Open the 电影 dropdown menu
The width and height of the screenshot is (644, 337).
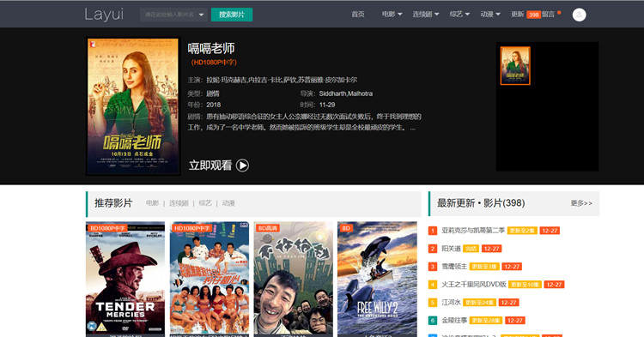(392, 15)
